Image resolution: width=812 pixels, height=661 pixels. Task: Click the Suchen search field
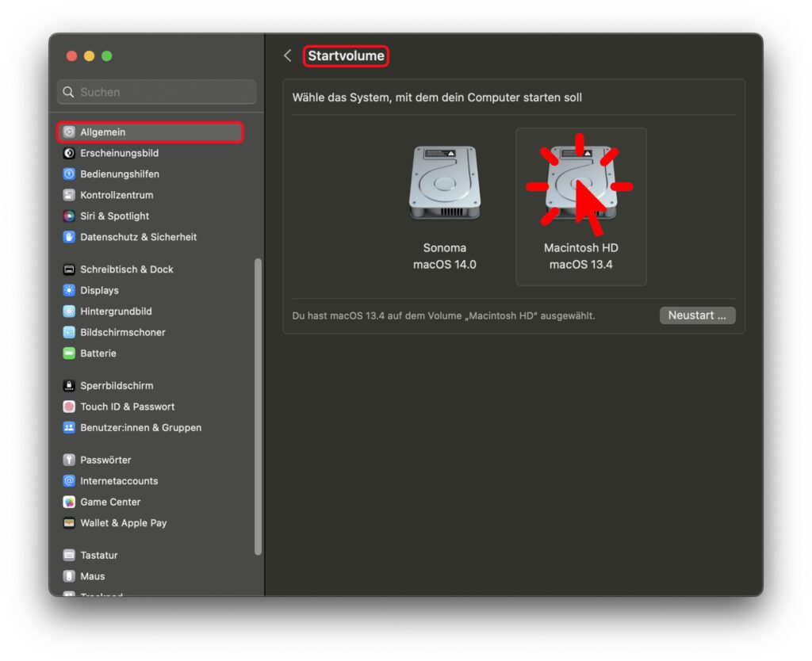(x=155, y=91)
